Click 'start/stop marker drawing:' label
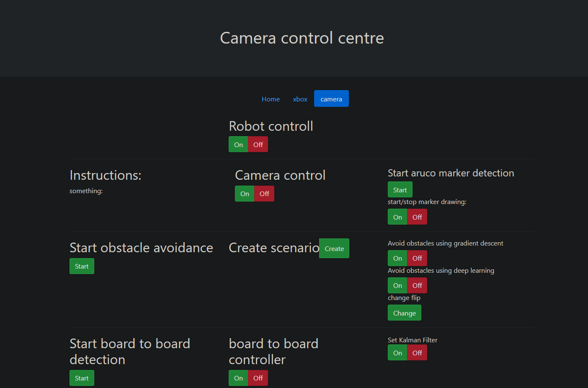 (x=427, y=202)
